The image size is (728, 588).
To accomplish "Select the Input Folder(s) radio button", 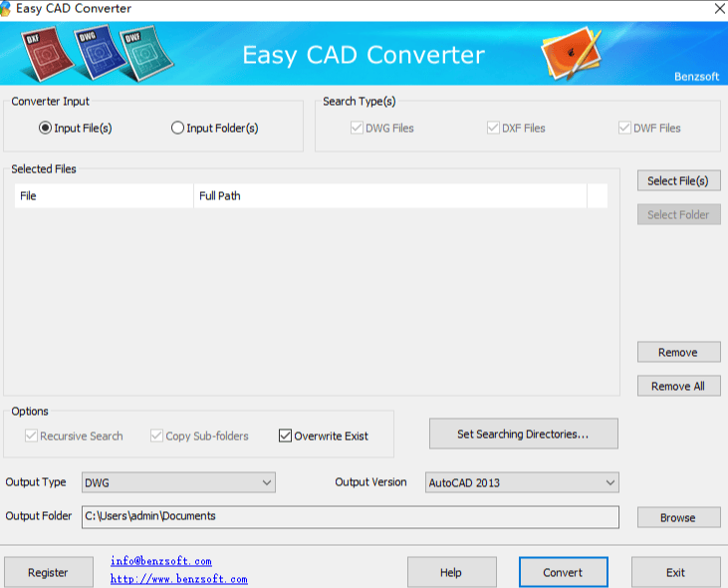I will 177,128.
